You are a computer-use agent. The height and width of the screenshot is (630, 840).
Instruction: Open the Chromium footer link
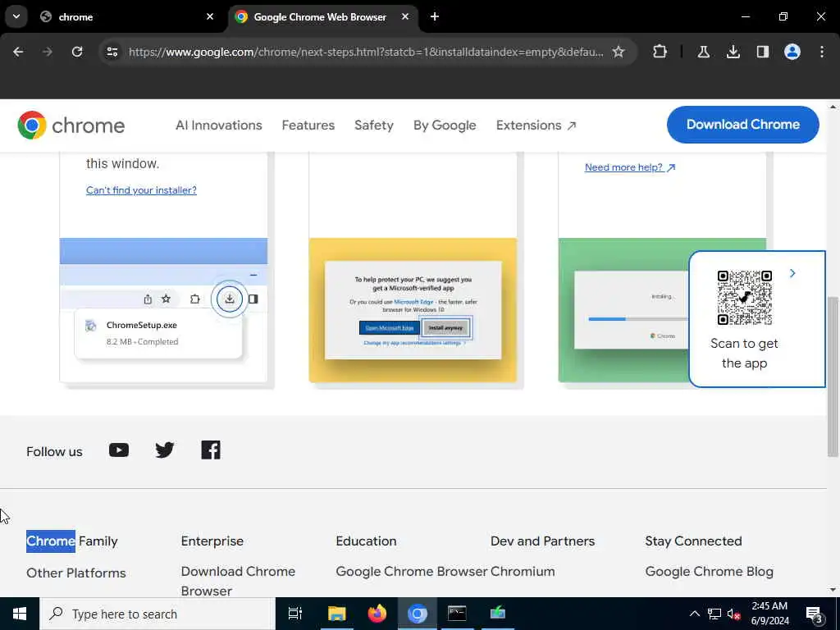[523, 572]
